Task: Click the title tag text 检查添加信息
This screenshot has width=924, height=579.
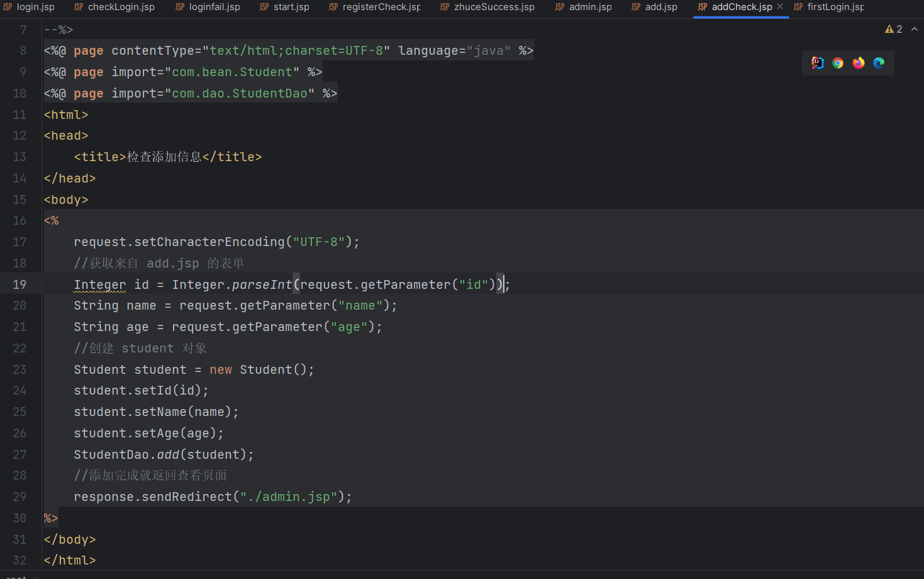Action: point(164,157)
